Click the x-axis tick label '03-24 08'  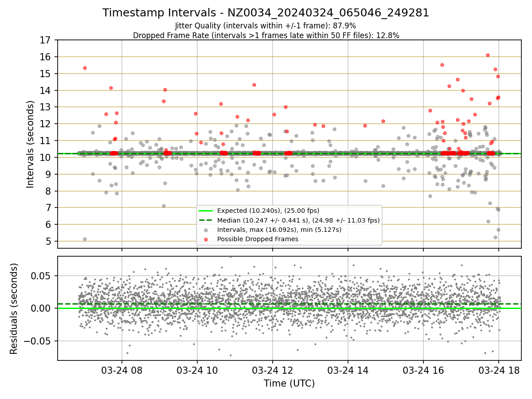(122, 371)
